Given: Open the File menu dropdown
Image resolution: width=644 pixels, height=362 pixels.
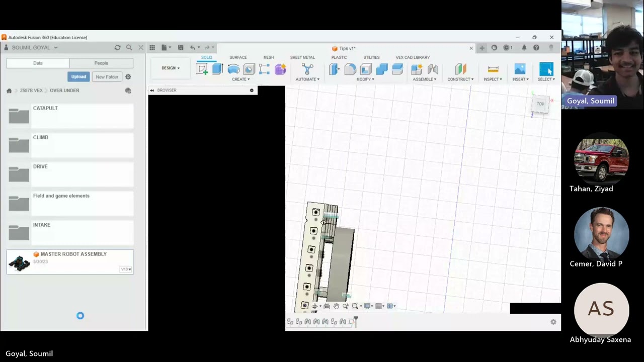Looking at the screenshot, I should click(x=166, y=47).
